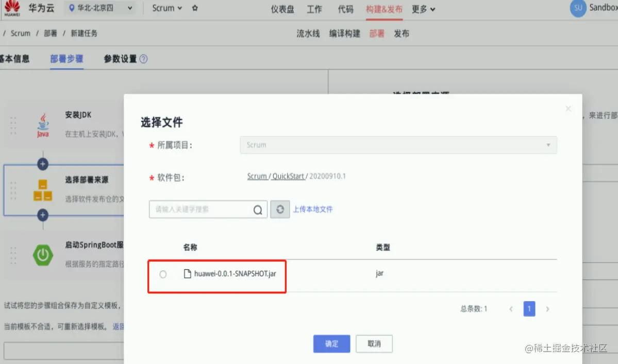Switch to 流水线 sub tab
This screenshot has height=364, width=618.
coord(308,33)
